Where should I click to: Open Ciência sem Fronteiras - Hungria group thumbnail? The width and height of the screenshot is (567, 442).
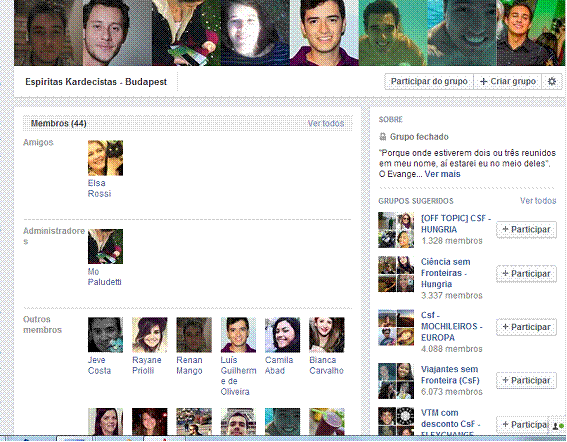pos(396,274)
